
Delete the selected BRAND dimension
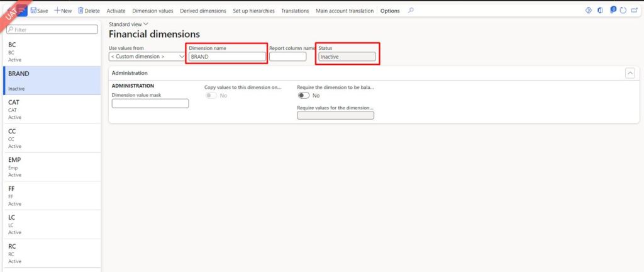pyautogui.click(x=89, y=11)
